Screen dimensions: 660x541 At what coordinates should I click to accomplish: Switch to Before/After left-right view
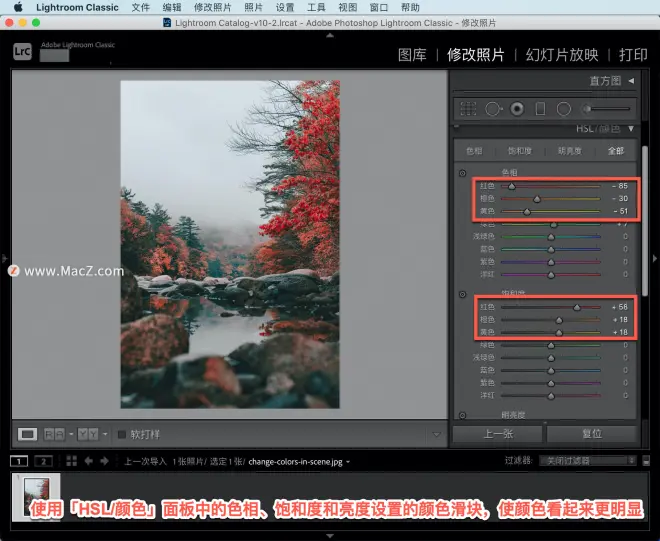[x=54, y=434]
